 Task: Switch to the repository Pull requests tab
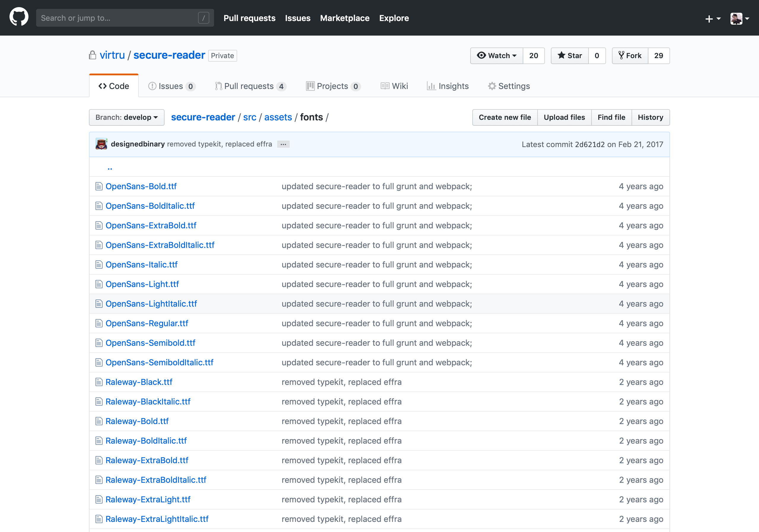tap(251, 86)
